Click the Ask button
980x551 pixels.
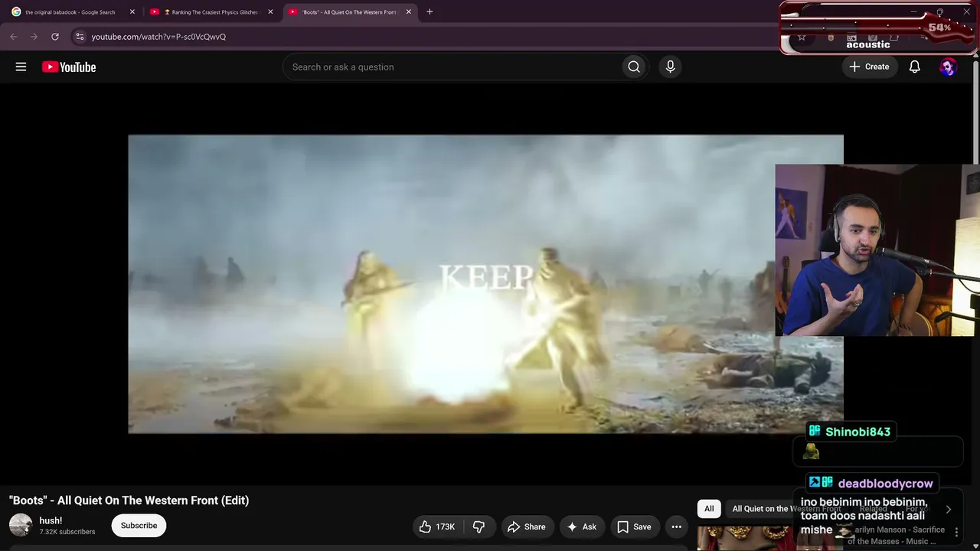581,527
